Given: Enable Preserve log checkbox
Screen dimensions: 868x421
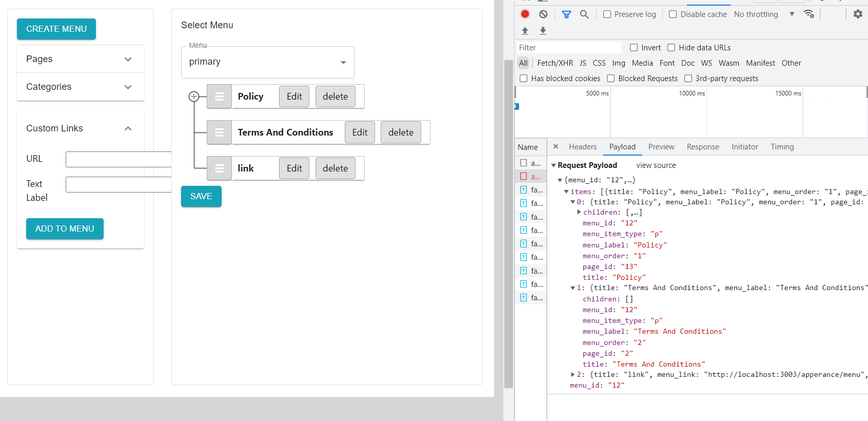Looking at the screenshot, I should [x=607, y=14].
